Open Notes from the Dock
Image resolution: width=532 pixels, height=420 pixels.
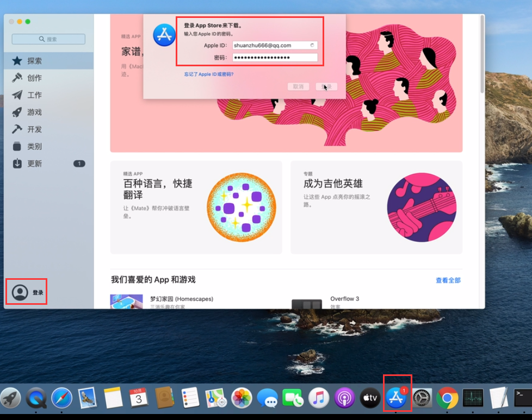[113, 398]
